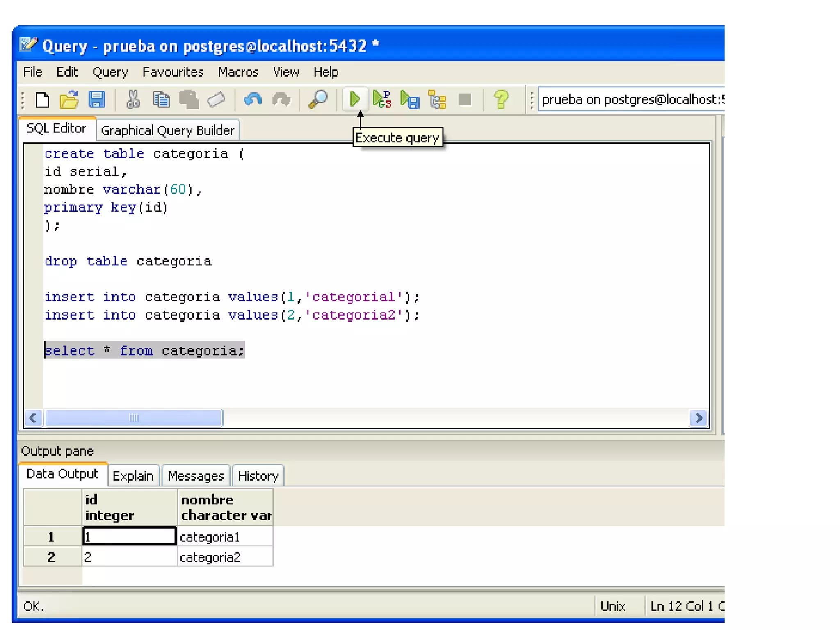The width and height of the screenshot is (840, 630).
Task: Click the yellow Help question icon
Action: (x=501, y=100)
